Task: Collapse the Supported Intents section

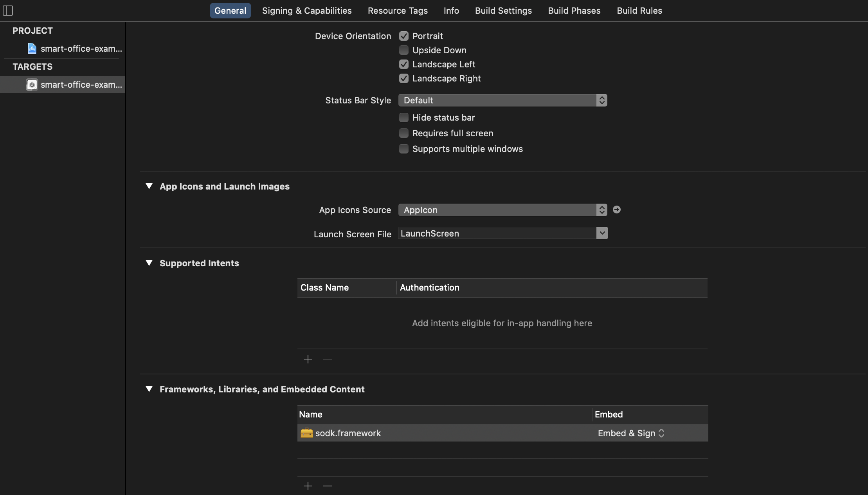Action: click(149, 263)
